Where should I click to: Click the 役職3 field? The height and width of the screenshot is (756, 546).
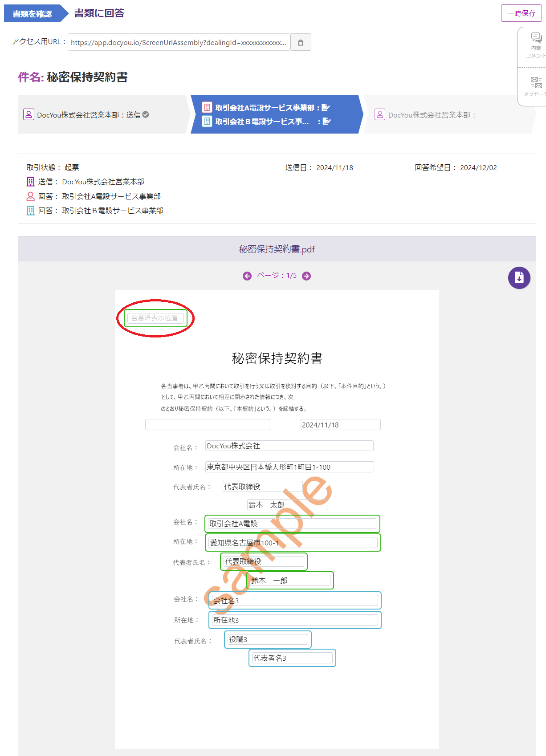[268, 639]
